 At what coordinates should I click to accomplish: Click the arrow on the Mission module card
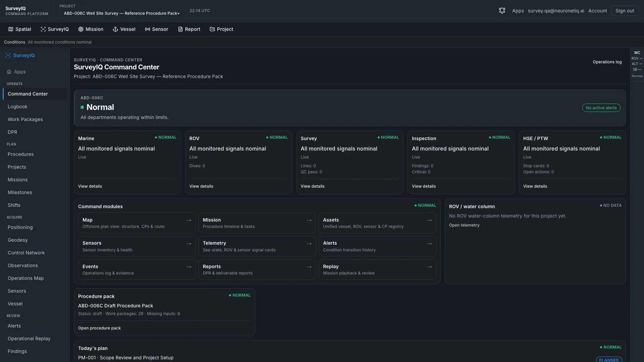tap(309, 220)
